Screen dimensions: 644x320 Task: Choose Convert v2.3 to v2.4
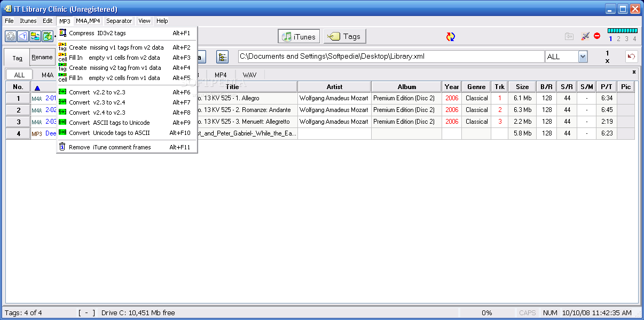click(127, 102)
